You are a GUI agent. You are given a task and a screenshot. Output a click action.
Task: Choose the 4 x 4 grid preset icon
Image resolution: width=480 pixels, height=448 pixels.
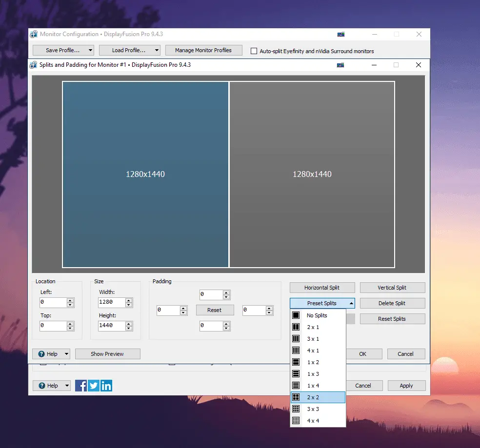tap(296, 421)
